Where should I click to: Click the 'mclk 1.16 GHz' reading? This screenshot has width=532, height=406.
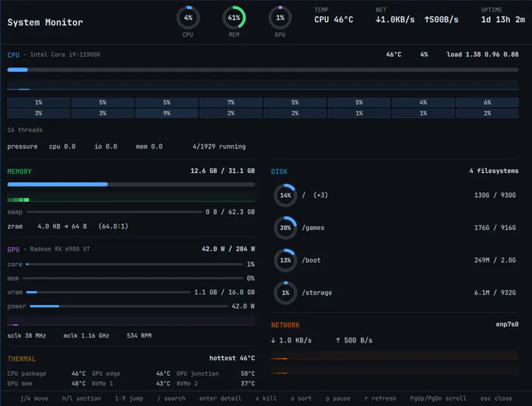[86, 336]
